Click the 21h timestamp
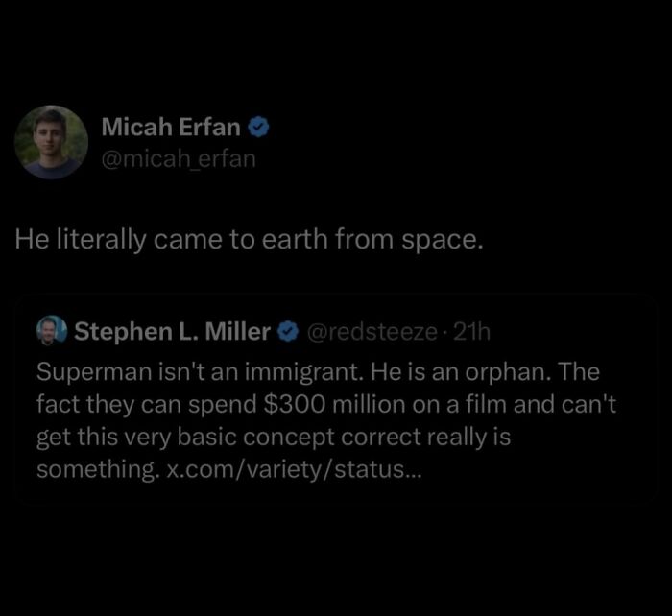The width and height of the screenshot is (672, 616). click(471, 332)
